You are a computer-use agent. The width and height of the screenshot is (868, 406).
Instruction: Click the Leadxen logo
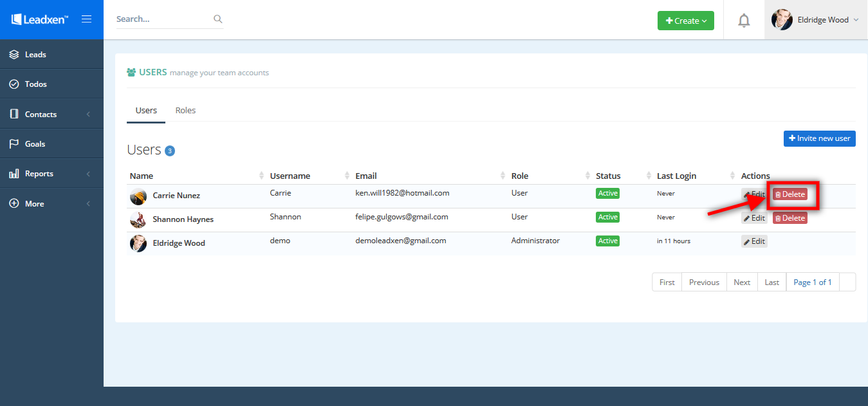coord(40,19)
